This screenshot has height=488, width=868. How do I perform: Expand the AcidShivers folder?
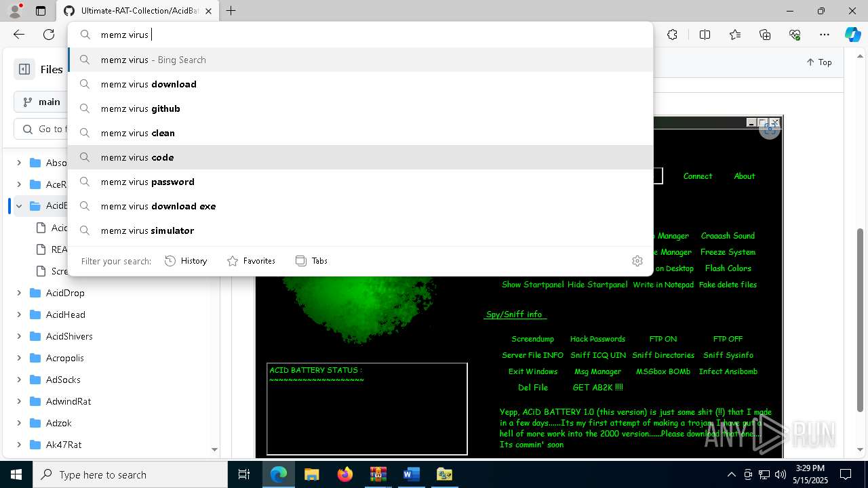19,336
